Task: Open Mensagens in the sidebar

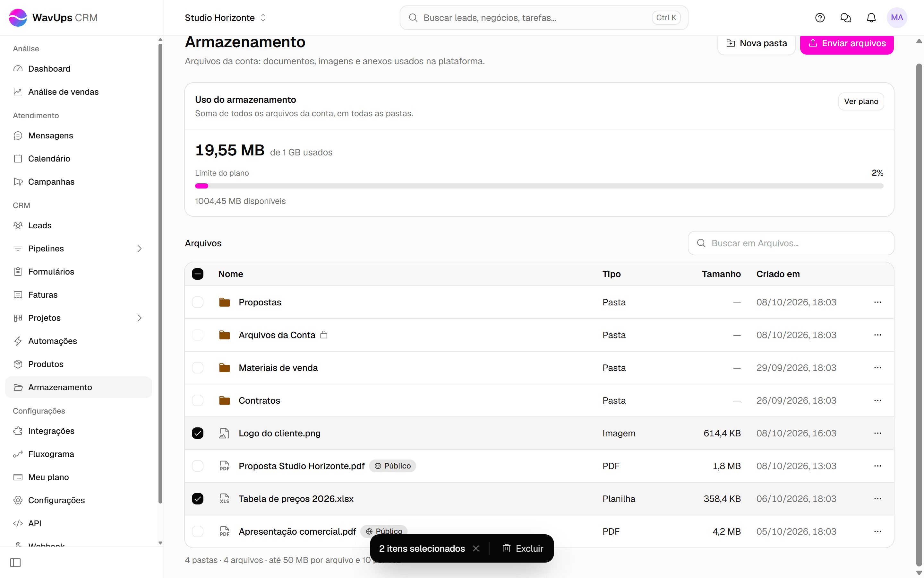Action: pos(79,136)
